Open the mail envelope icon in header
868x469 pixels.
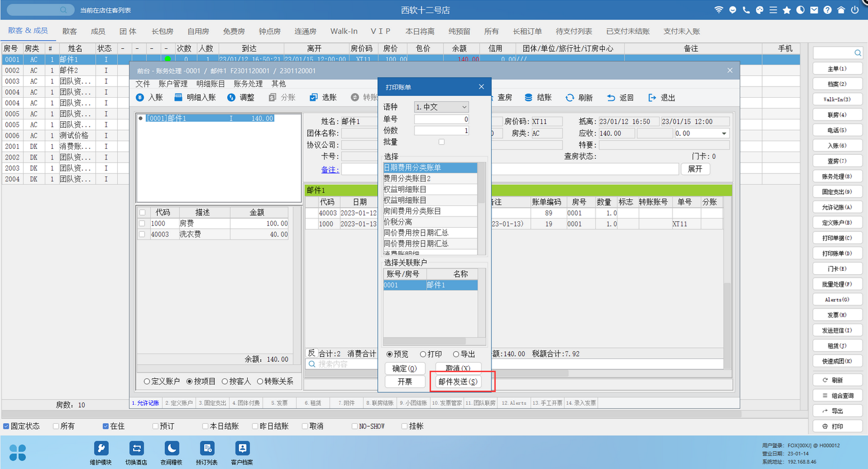[x=814, y=10]
